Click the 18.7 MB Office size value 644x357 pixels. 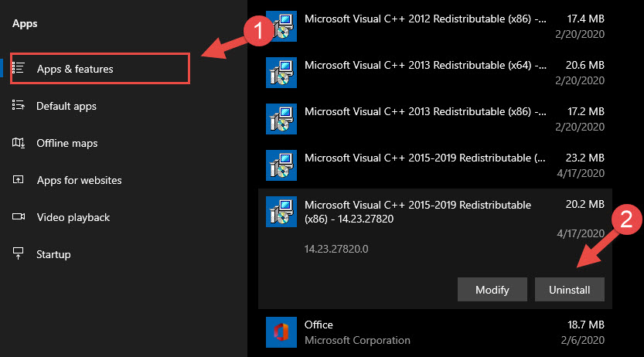(586, 325)
